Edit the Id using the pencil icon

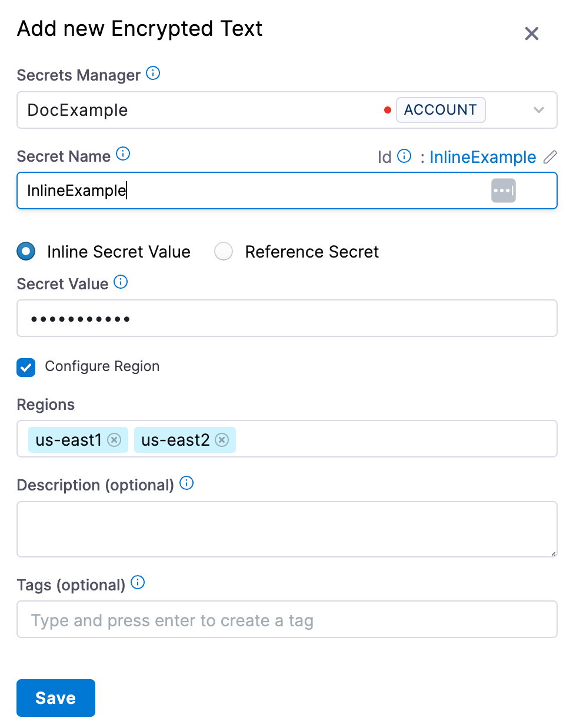550,157
